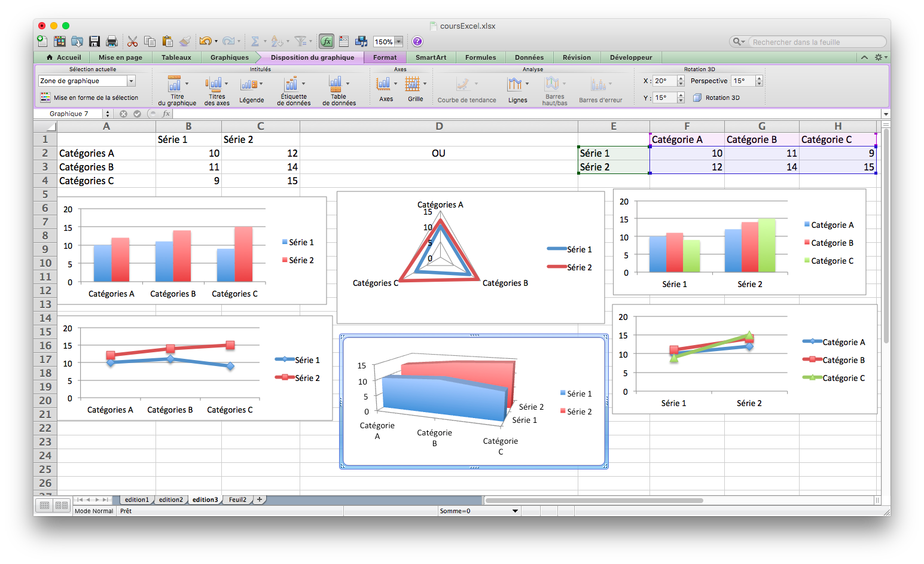924x564 pixels.
Task: Open the edition2 sheet tab
Action: tap(171, 500)
